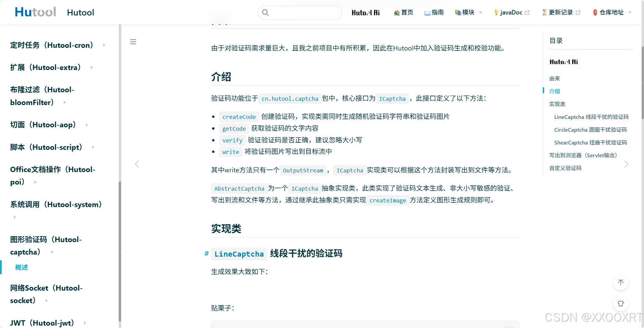Open Hutool AI in navbar
This screenshot has height=328, width=644.
tap(366, 12)
